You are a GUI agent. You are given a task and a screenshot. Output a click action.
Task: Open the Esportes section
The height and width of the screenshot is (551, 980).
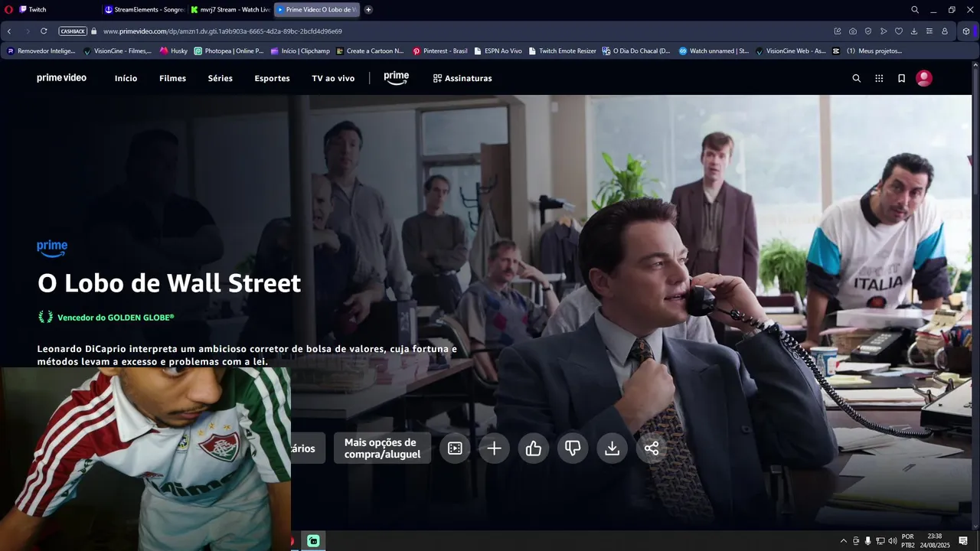pos(272,78)
